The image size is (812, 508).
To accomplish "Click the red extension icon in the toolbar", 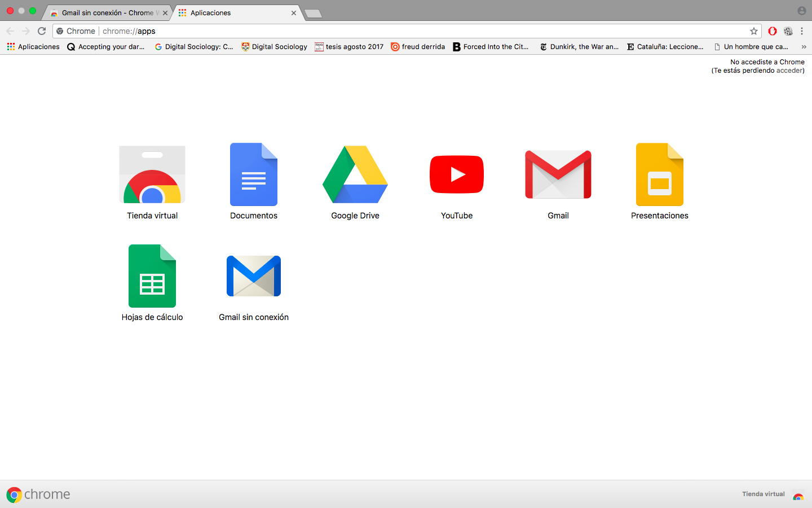I will point(773,31).
